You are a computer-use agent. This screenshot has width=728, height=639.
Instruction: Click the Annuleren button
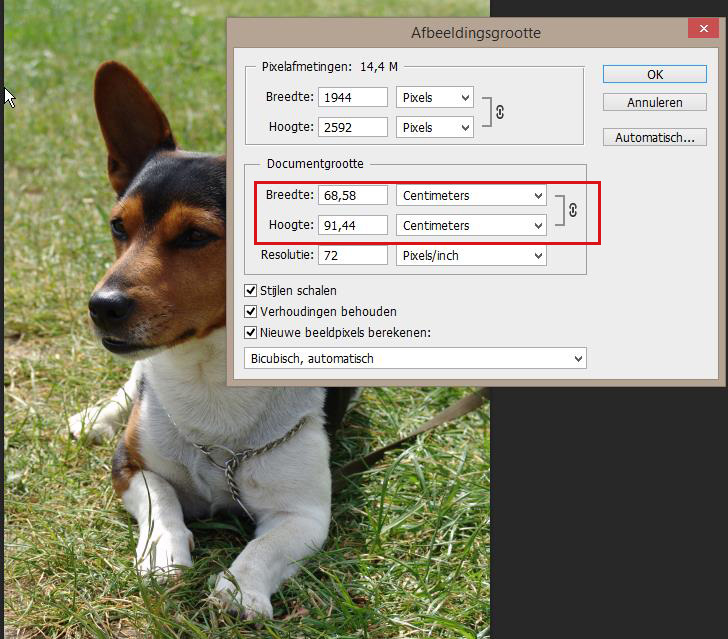point(655,103)
